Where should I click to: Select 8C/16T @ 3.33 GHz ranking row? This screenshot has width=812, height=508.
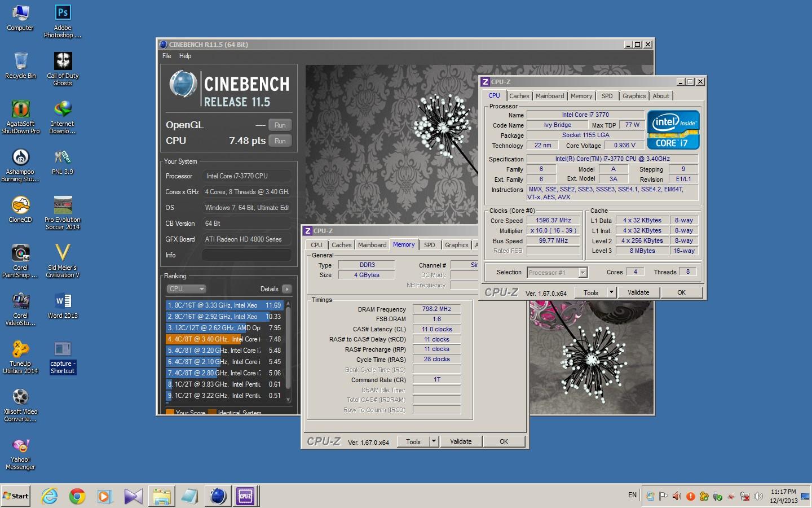[x=224, y=305]
